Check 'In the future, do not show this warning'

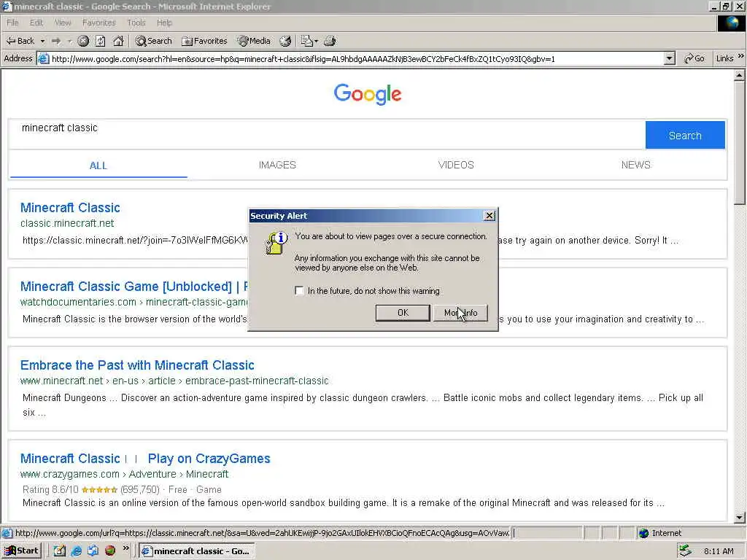tap(299, 290)
